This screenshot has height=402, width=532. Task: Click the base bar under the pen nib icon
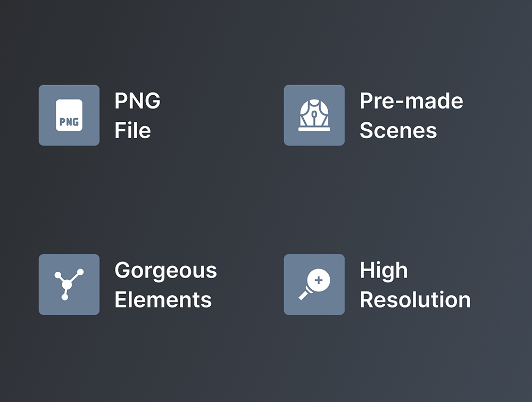coord(314,129)
